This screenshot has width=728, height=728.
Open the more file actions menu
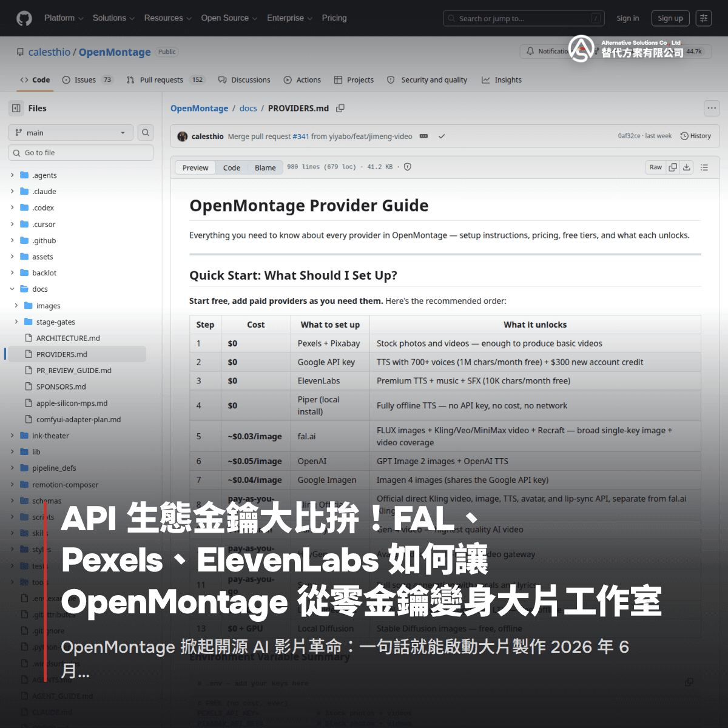(x=712, y=108)
